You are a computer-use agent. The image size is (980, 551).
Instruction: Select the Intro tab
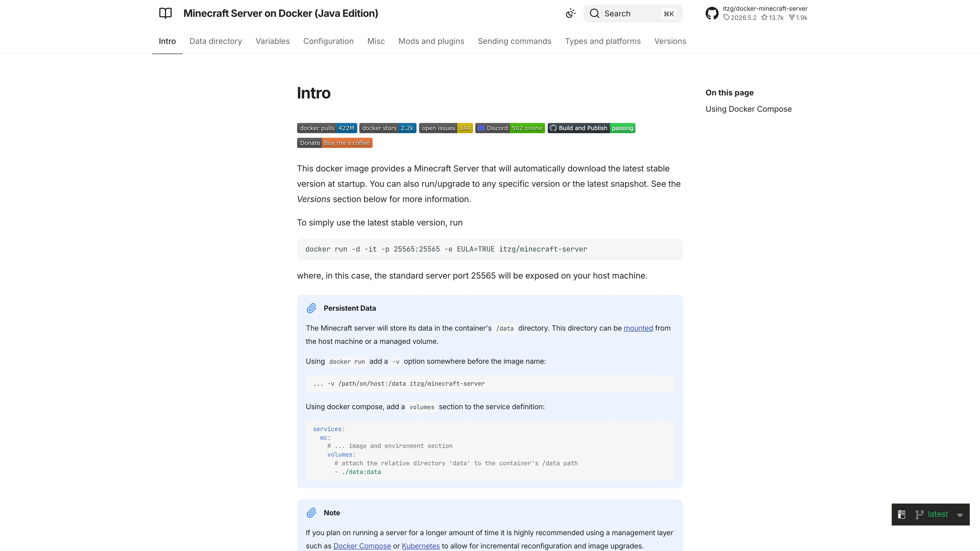point(167,41)
